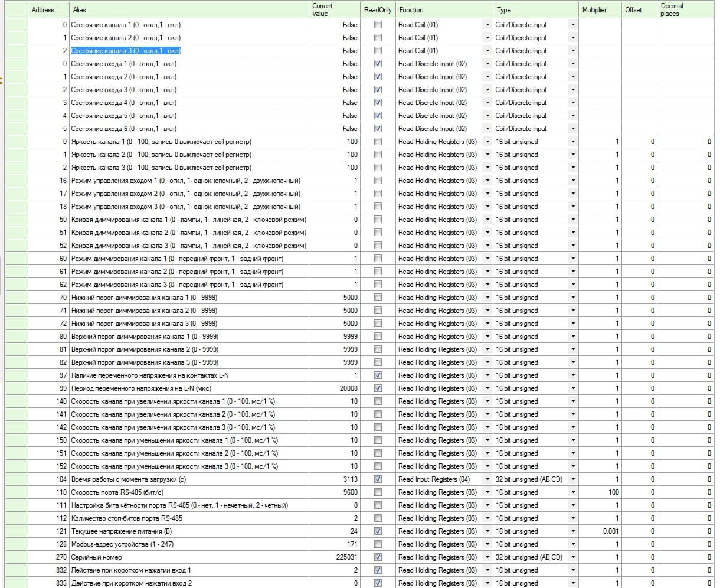Select alias Верхний порог диммирования канала 2
Image resolution: width=720 pixels, height=588 pixels.
[189, 349]
